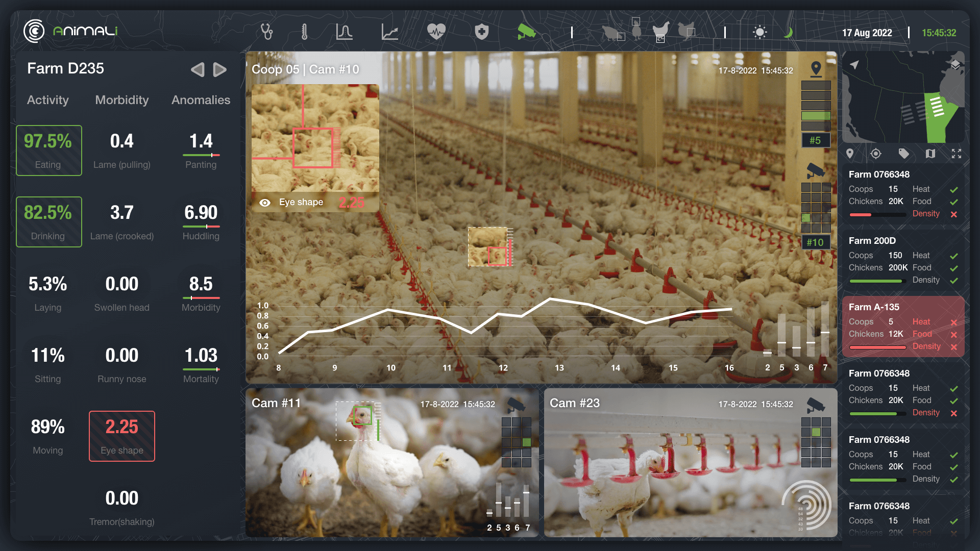This screenshot has width=980, height=551.
Task: Open the medical shield protection icon
Action: click(x=481, y=32)
